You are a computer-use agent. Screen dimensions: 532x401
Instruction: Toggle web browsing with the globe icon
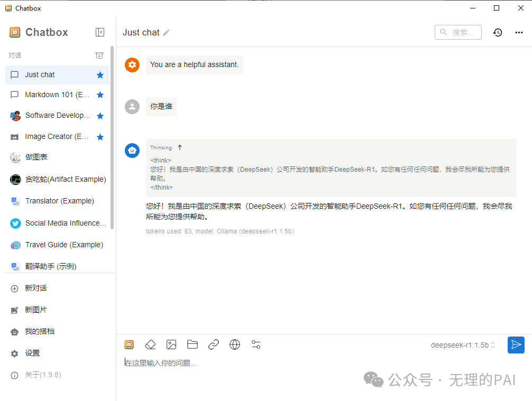point(235,344)
